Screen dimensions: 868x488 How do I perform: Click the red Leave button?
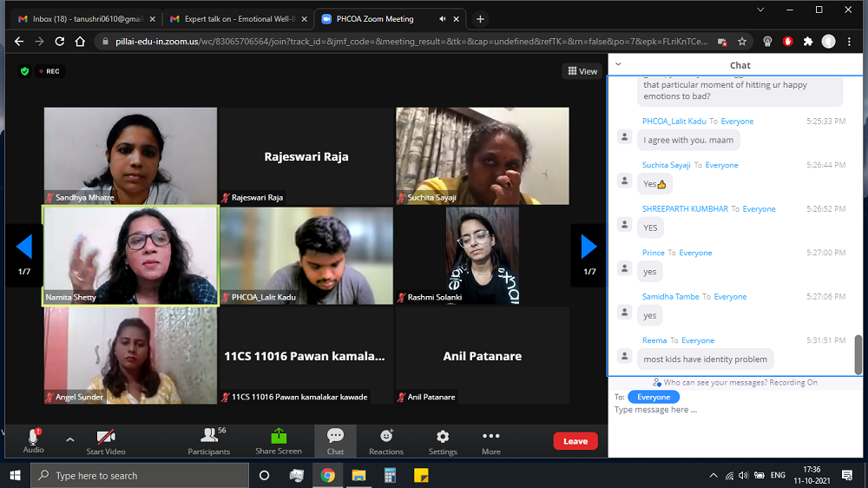[575, 441]
